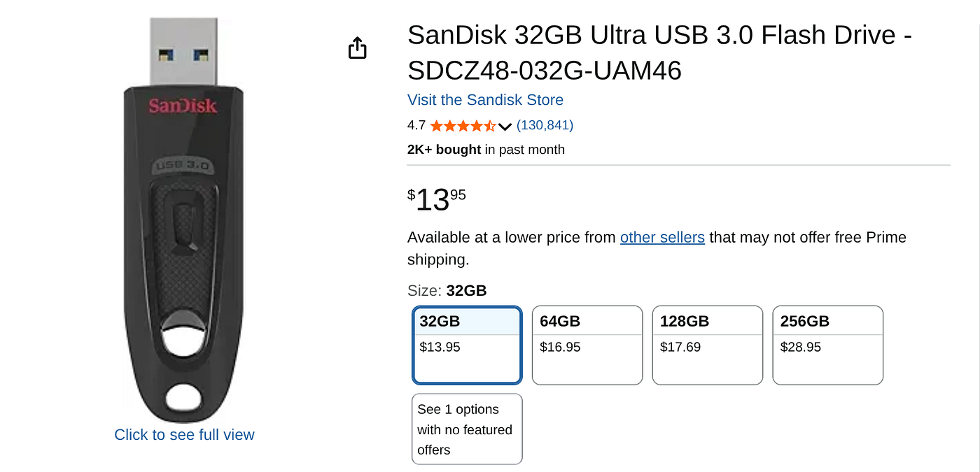Open the SanDisk flash drive product image
Screen dimensions: 980x472
(x=185, y=220)
